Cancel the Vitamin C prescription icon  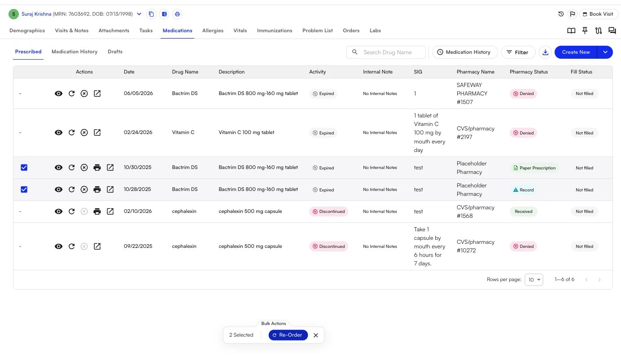pos(84,133)
